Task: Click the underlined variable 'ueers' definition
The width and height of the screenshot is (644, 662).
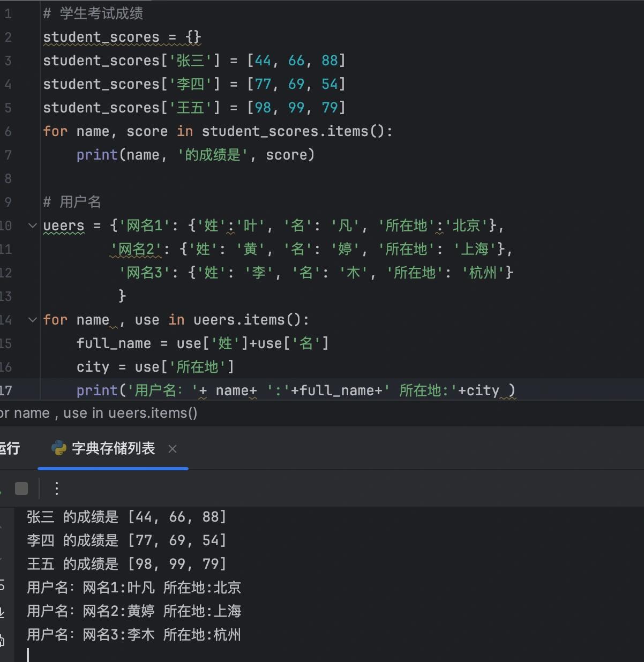Action: (x=64, y=225)
